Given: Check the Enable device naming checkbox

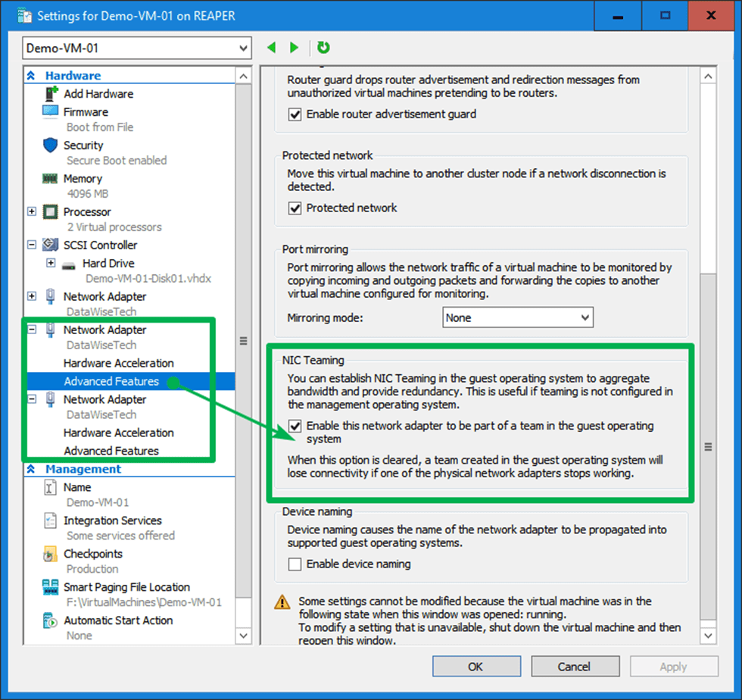Looking at the screenshot, I should click(x=295, y=564).
